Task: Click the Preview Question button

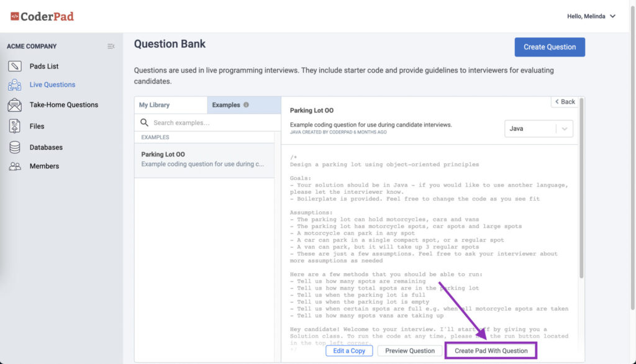Action: [410, 350]
